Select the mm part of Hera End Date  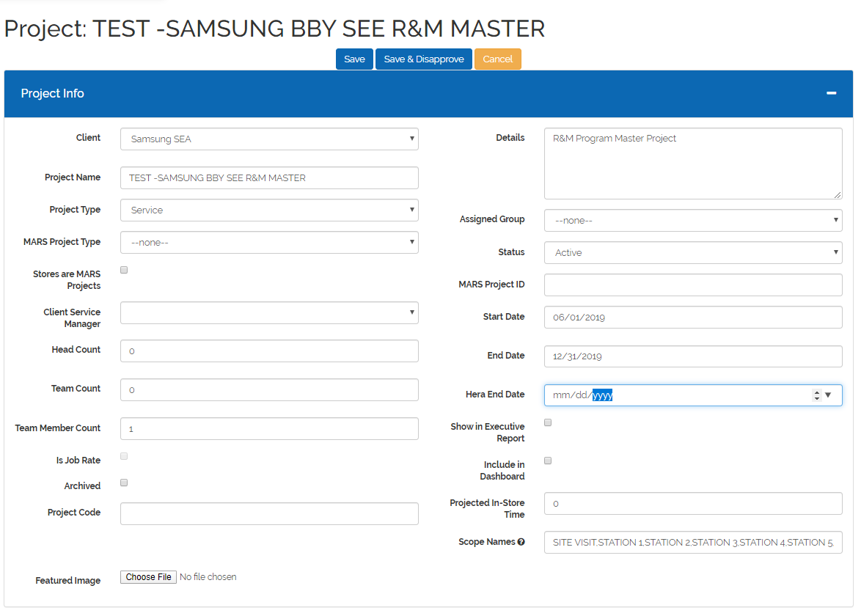click(x=561, y=395)
